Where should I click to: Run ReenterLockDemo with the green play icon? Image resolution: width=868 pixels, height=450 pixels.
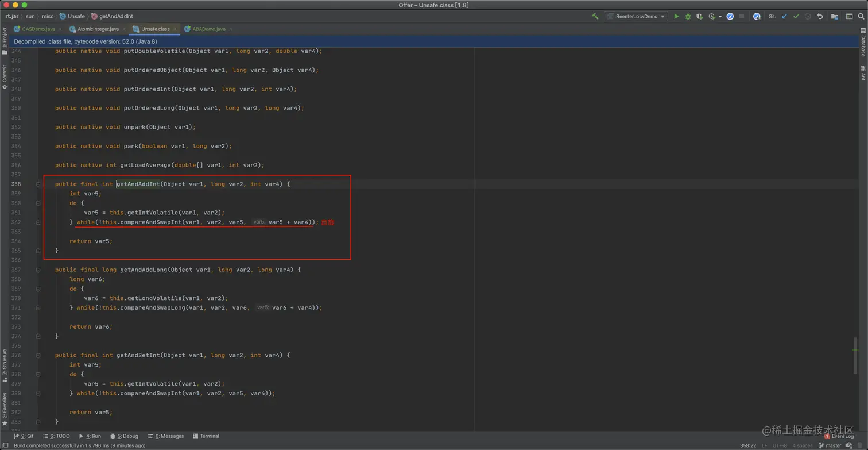pyautogui.click(x=676, y=16)
